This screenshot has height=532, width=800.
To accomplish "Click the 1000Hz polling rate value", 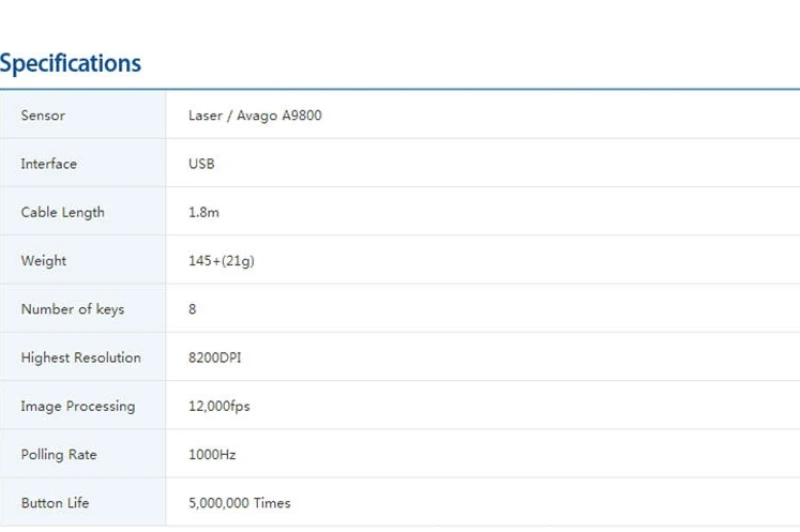I will click(x=212, y=454).
